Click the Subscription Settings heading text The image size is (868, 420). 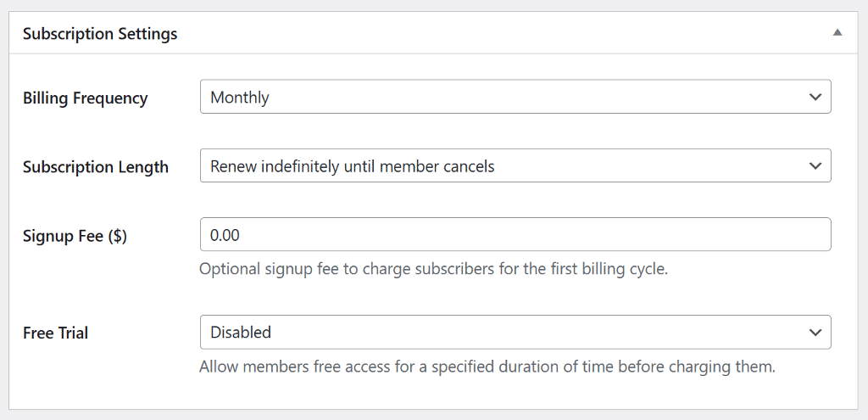pos(100,34)
